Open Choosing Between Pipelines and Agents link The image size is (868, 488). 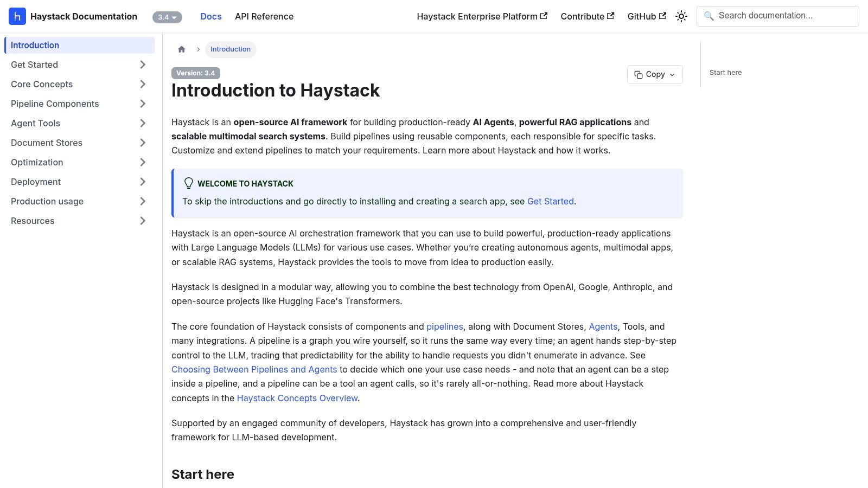coord(254,369)
